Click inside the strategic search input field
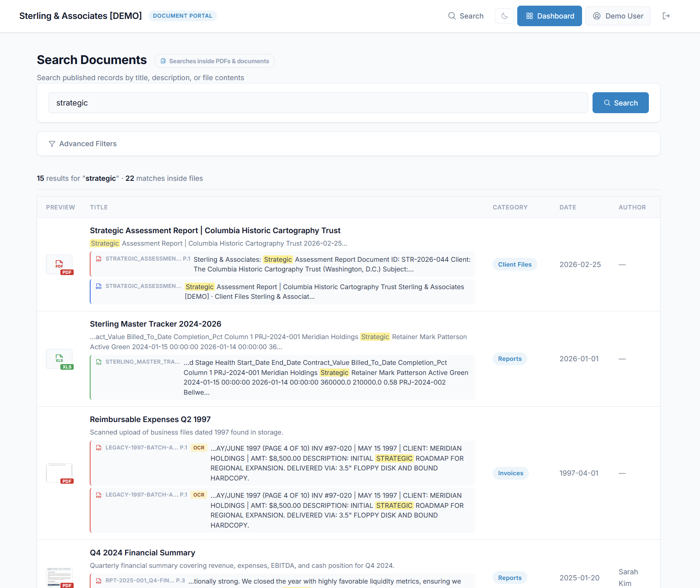The height and width of the screenshot is (588, 700). pyautogui.click(x=318, y=103)
